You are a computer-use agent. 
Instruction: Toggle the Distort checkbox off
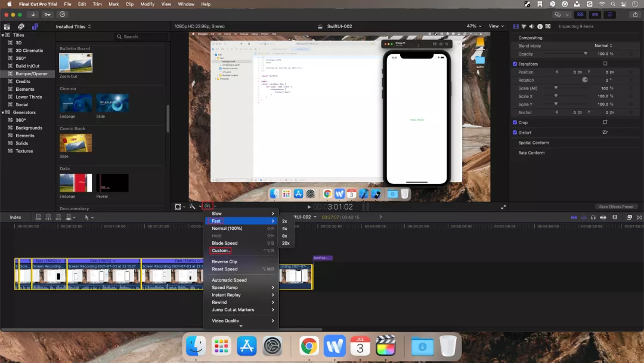click(515, 133)
